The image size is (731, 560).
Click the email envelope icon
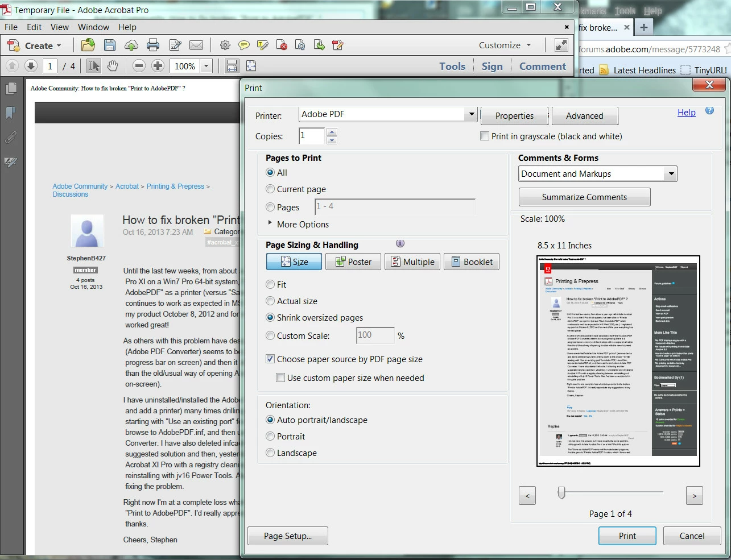click(x=196, y=45)
